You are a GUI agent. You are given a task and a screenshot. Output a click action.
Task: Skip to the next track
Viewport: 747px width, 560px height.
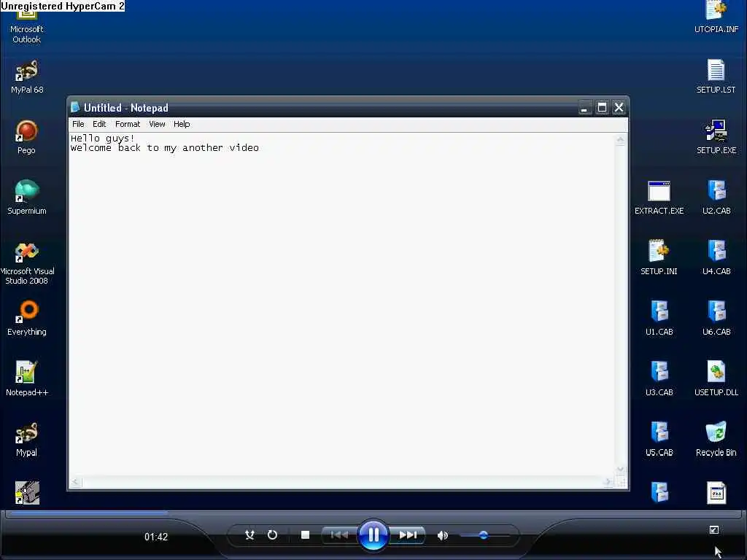coord(408,534)
